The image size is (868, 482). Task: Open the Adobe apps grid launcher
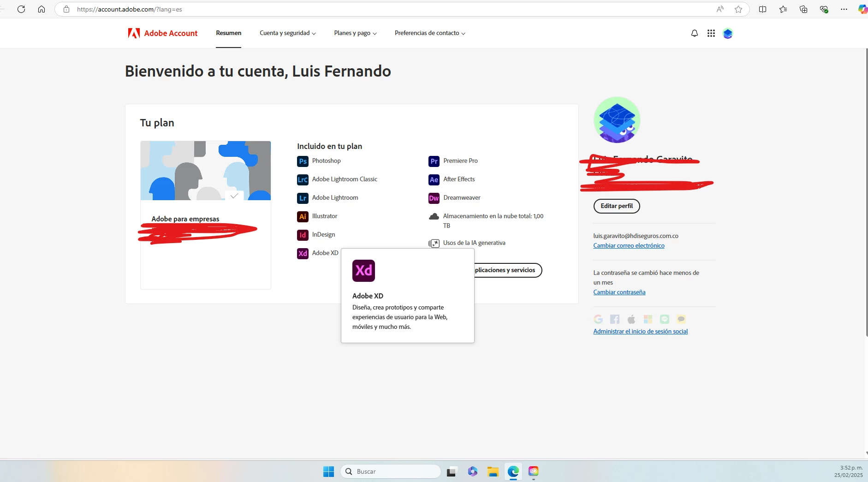pyautogui.click(x=711, y=33)
